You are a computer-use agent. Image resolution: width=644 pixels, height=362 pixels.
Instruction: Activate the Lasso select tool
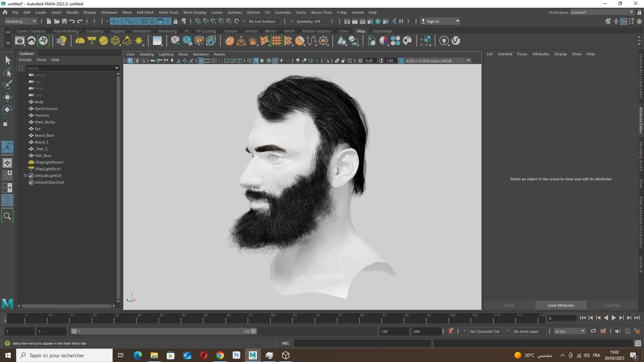7,72
